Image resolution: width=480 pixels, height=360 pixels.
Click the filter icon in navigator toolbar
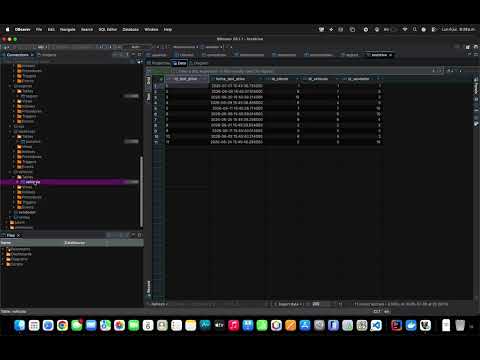(139, 62)
